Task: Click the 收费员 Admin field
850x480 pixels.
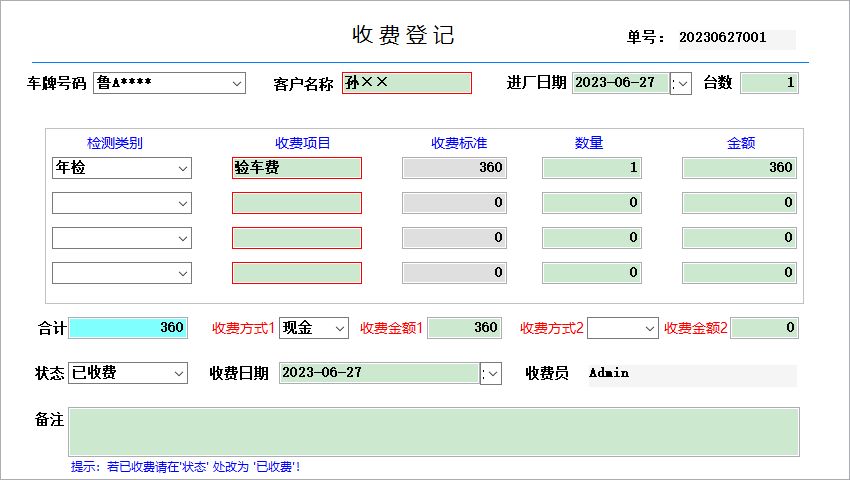Action: tap(693, 374)
